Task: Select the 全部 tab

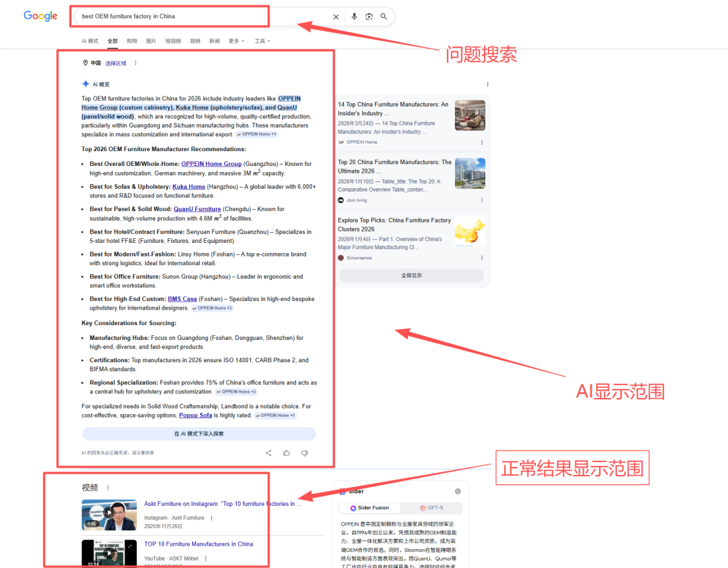Action: 113,41
